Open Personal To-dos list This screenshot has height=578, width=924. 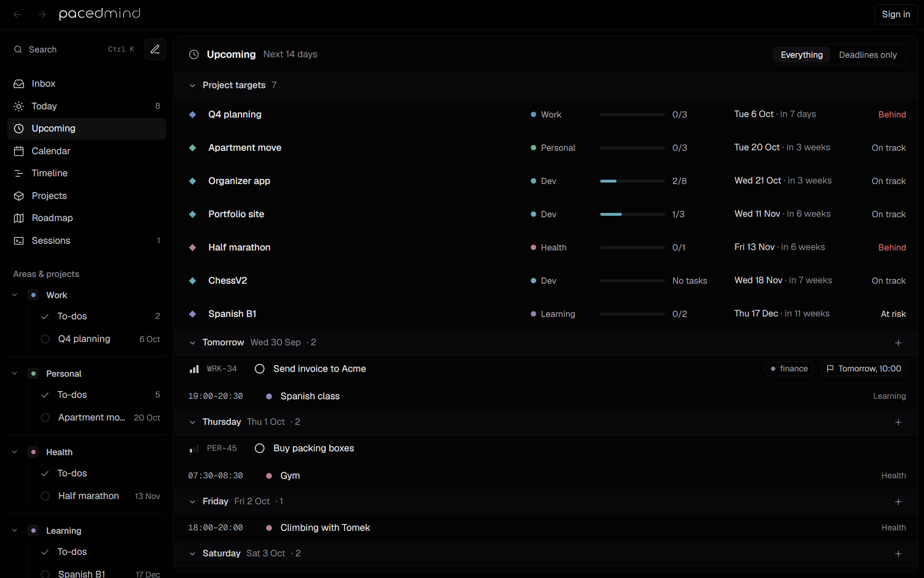[x=100, y=395]
